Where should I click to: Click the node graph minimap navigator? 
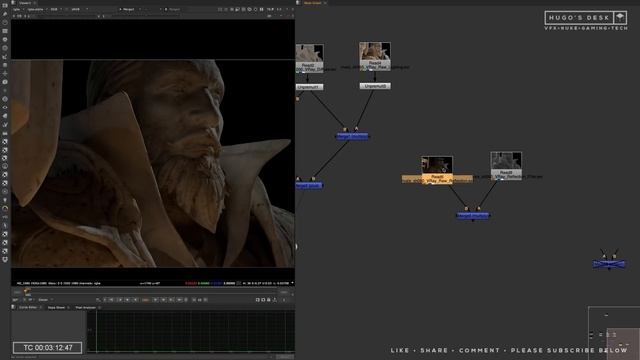tap(614, 333)
